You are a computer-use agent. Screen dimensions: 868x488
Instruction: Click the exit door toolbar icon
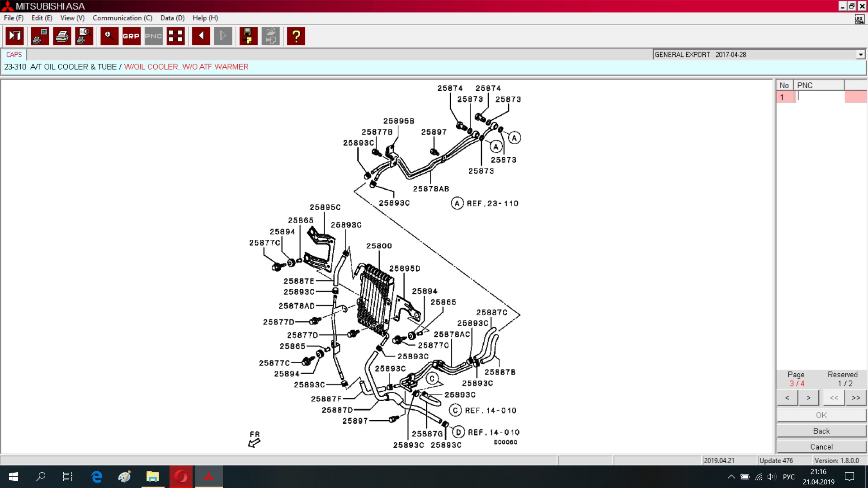coord(14,36)
